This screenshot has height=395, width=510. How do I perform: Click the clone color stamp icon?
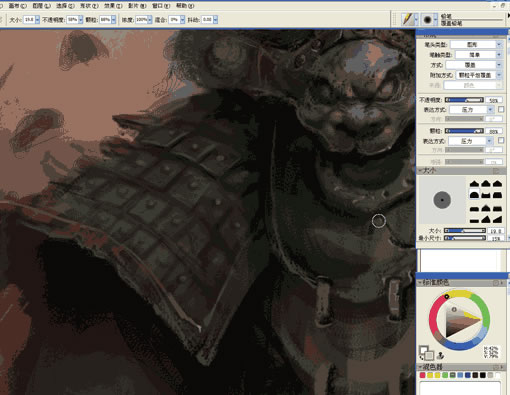(x=440, y=355)
